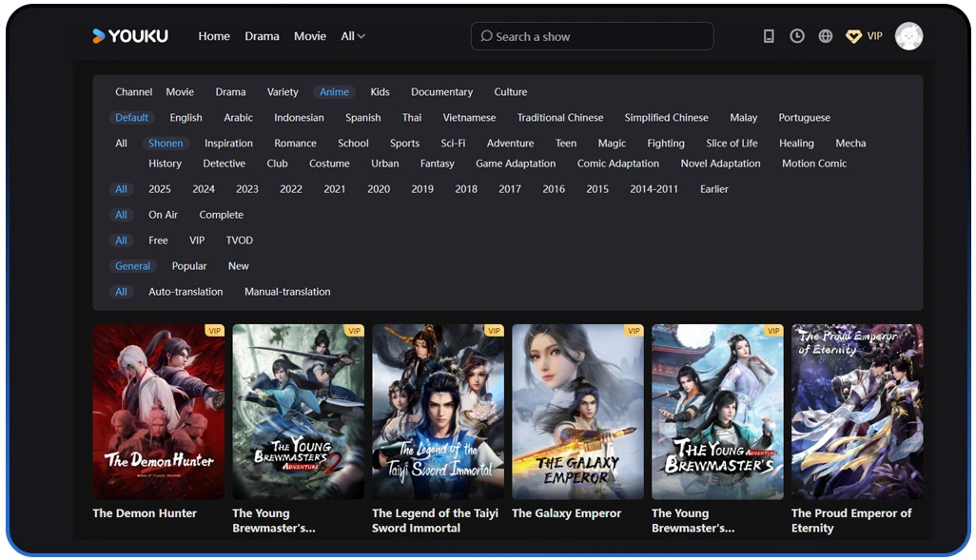Viewport: 976px width, 560px height.
Task: Go to the Drama navigation tab
Action: [x=262, y=36]
